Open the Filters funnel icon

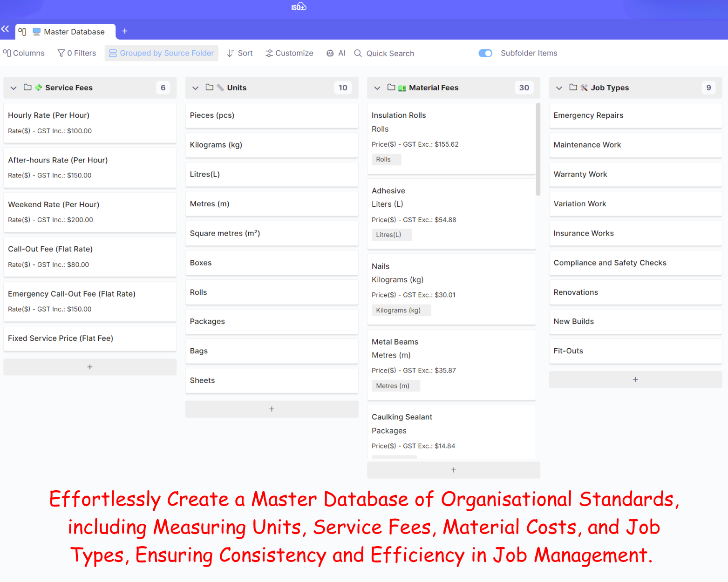(x=61, y=53)
